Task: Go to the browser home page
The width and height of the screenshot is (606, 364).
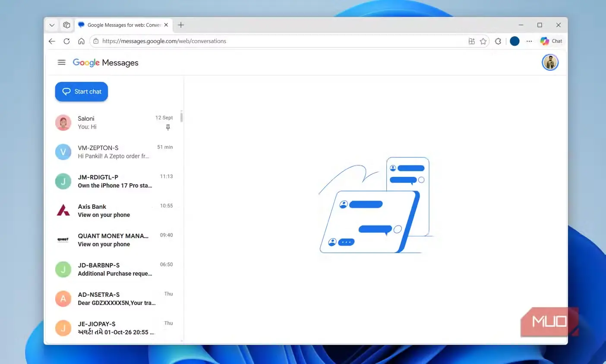Action: click(x=81, y=41)
